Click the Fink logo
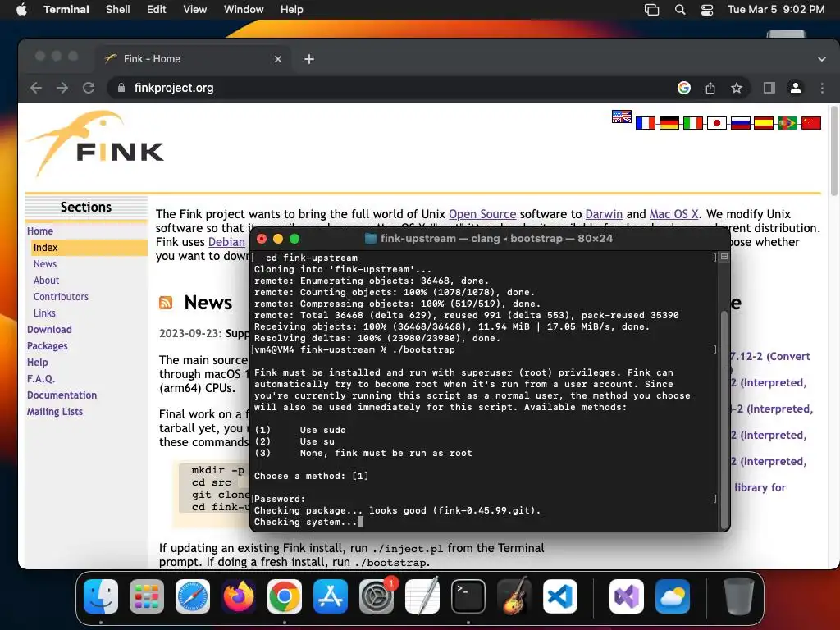 [x=95, y=144]
